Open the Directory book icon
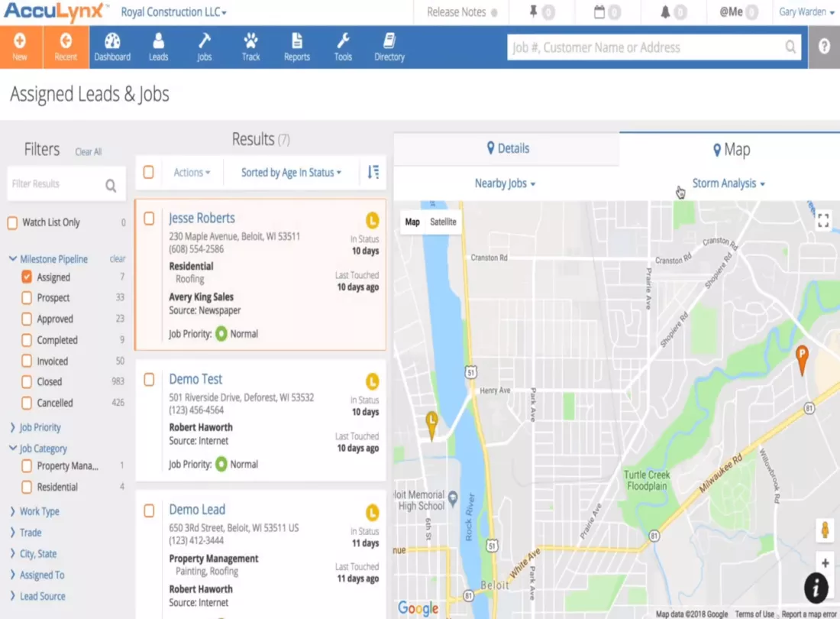This screenshot has width=840, height=619. [389, 41]
